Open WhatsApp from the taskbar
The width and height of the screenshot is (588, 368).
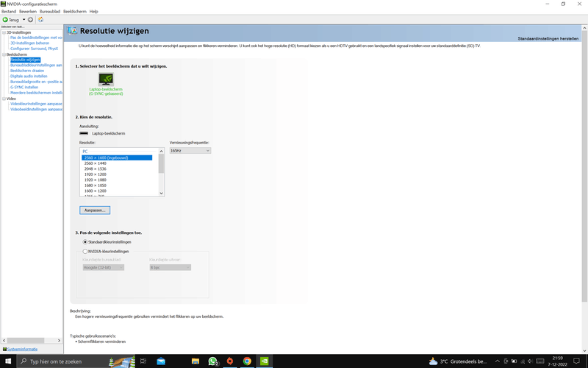(212, 361)
